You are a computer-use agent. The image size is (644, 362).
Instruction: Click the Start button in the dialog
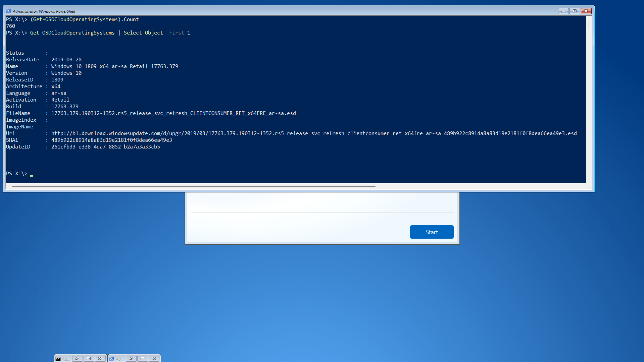(x=432, y=232)
